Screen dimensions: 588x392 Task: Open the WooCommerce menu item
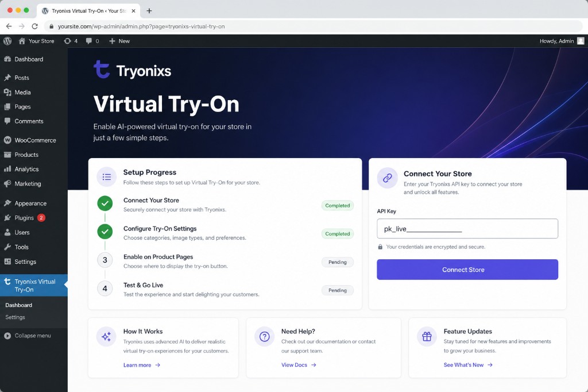point(34,140)
